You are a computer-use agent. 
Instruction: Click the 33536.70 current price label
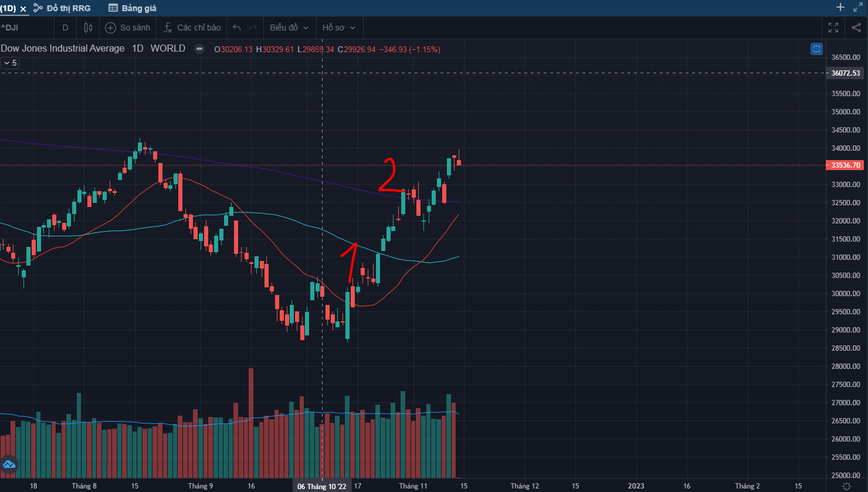click(x=846, y=165)
